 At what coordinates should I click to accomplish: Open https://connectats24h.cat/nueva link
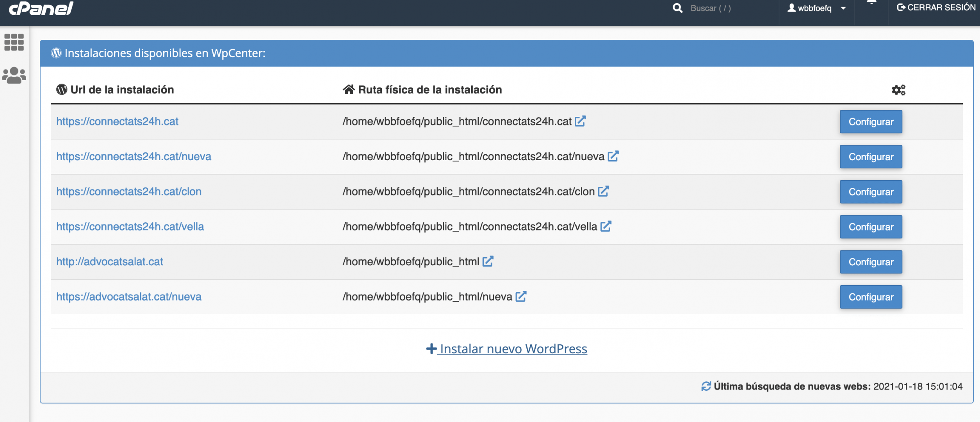[134, 157]
